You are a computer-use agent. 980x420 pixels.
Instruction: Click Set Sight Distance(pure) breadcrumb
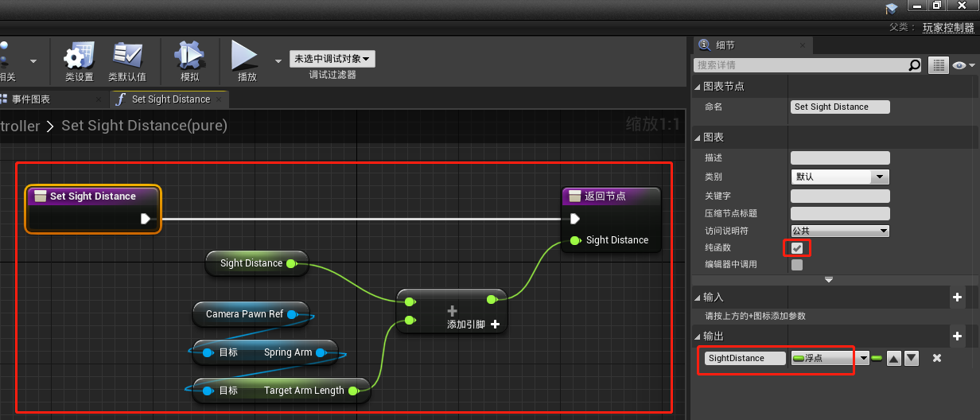click(x=144, y=126)
